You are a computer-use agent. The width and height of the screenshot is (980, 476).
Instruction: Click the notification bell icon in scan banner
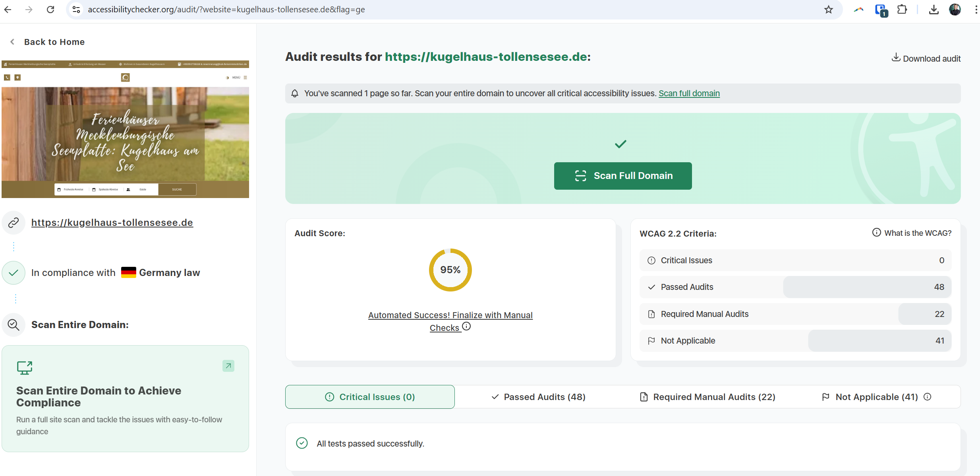coord(295,93)
